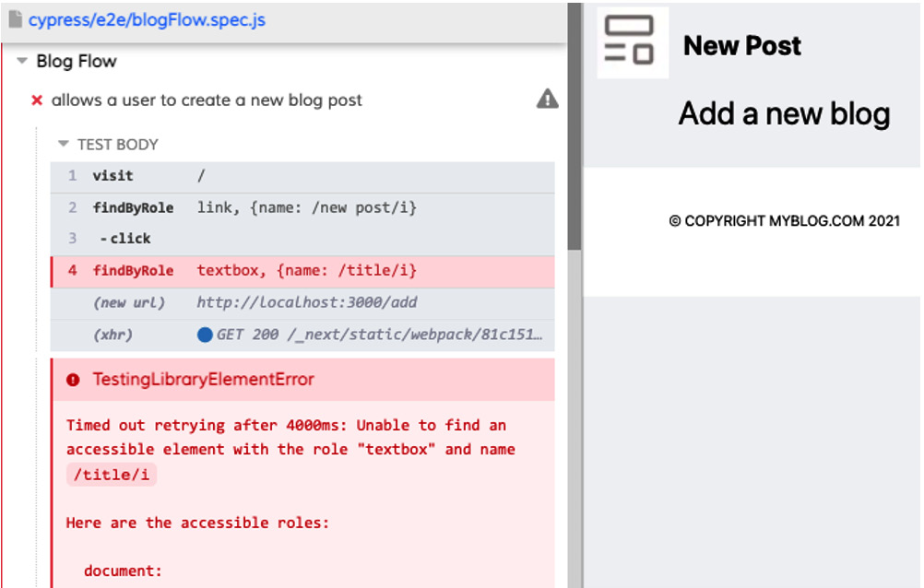Collapse the Blog Flow suite triangle
924x588 pixels.
pos(21,61)
